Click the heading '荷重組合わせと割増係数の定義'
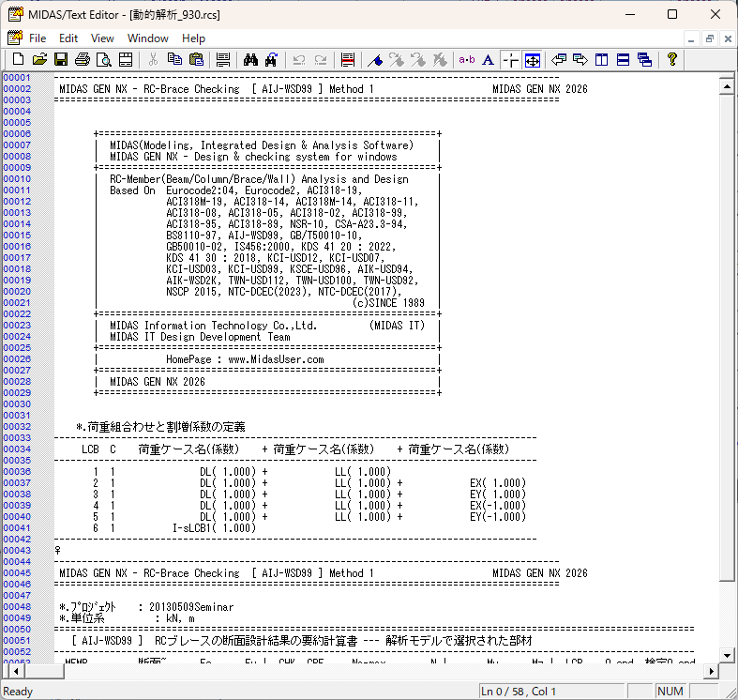Image resolution: width=738 pixels, height=700 pixels. [166, 427]
